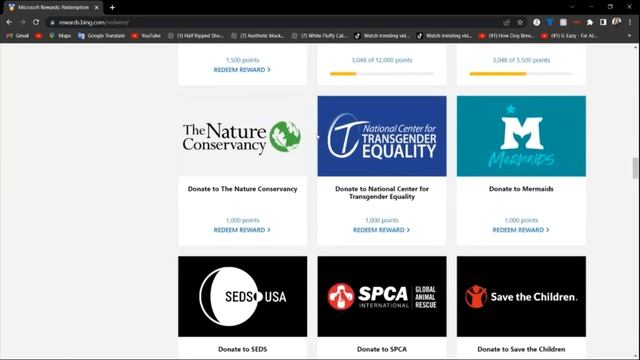Open G-Eazy Far Alone bookmark
This screenshot has width=640, height=360.
point(569,36)
